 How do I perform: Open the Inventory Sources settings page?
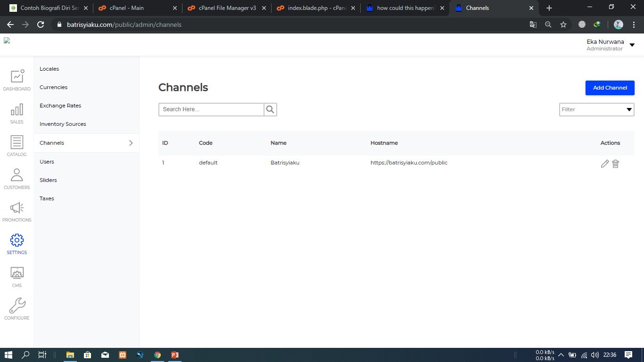coord(63,124)
